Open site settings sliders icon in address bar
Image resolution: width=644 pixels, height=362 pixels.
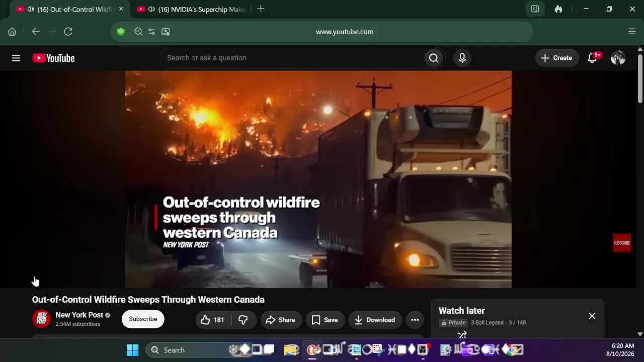pos(151,32)
